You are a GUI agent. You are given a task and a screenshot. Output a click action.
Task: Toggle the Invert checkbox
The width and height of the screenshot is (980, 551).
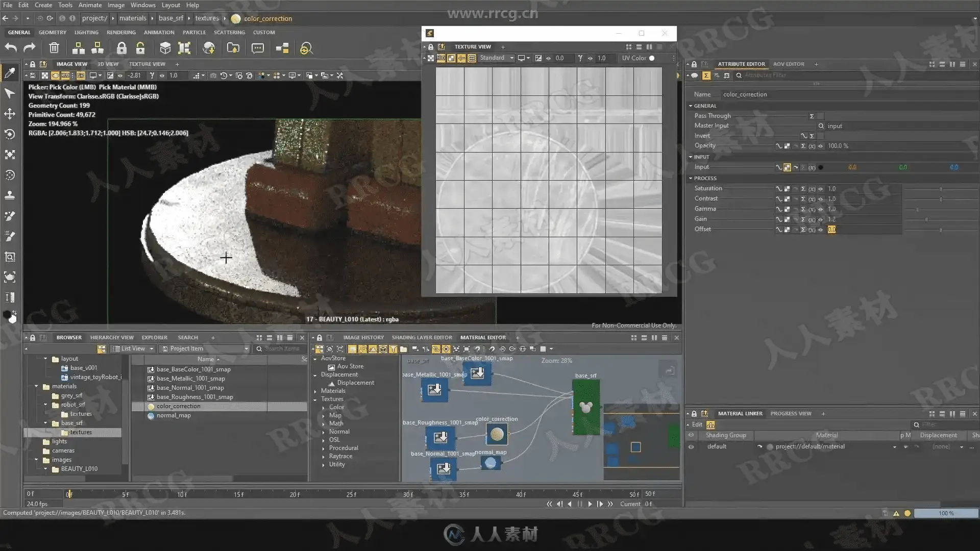(820, 136)
